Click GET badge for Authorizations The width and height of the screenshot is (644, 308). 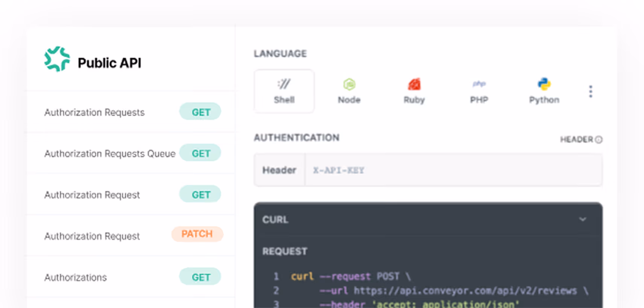[x=200, y=277]
